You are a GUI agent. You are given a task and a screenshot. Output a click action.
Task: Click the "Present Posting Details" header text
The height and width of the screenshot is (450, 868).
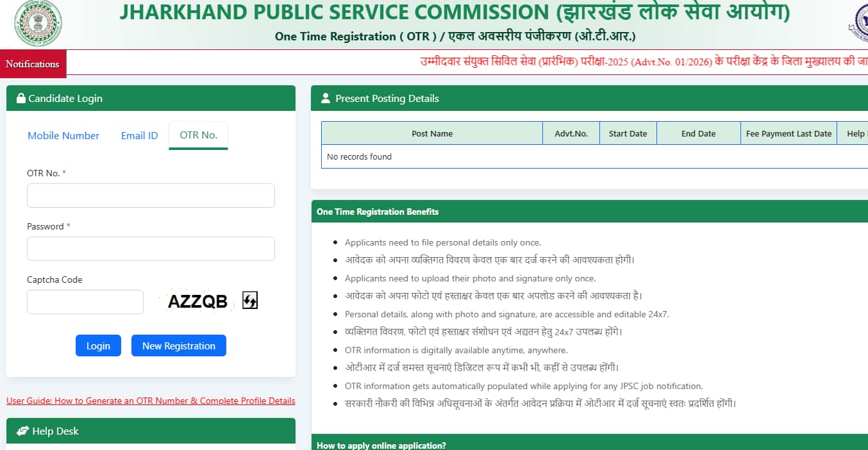tap(387, 98)
